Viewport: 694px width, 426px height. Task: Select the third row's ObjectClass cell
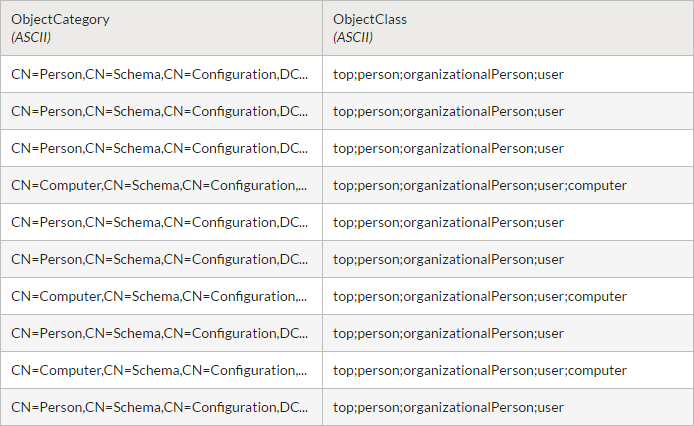(x=448, y=148)
